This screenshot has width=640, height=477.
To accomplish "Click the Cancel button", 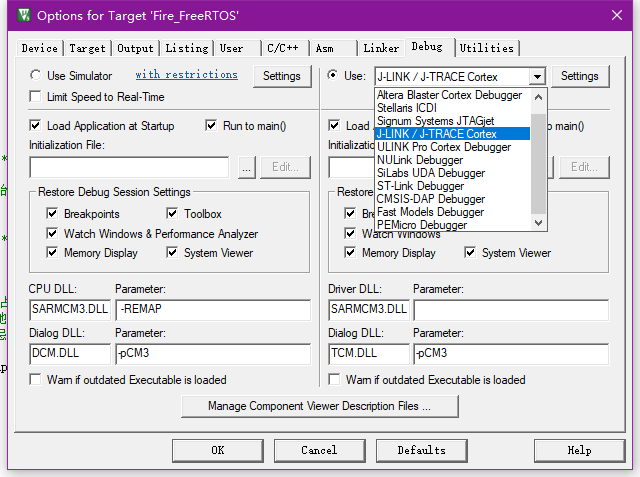I will click(320, 450).
